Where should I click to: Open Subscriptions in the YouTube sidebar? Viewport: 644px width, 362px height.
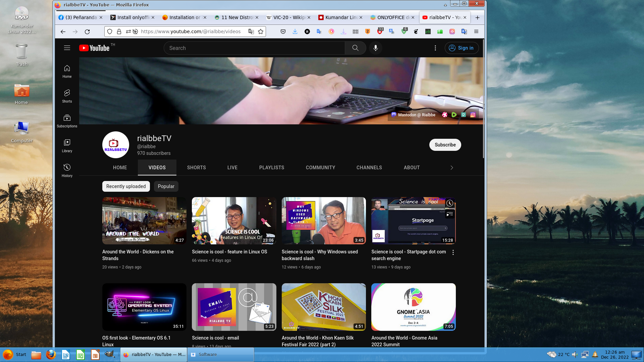67,121
